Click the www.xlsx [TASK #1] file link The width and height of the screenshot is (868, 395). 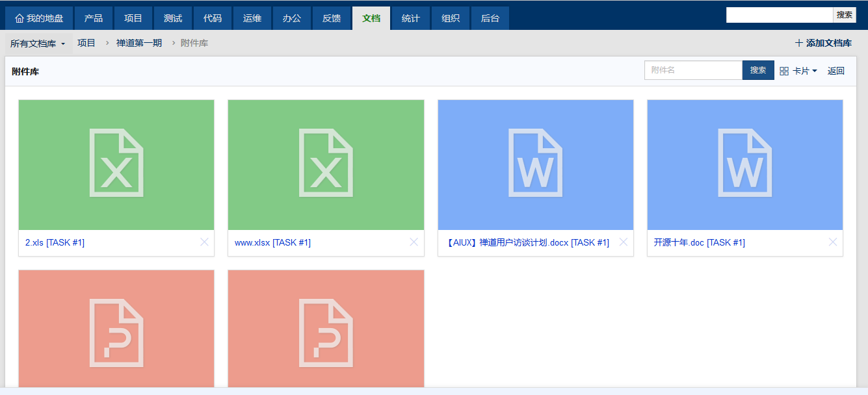click(273, 242)
